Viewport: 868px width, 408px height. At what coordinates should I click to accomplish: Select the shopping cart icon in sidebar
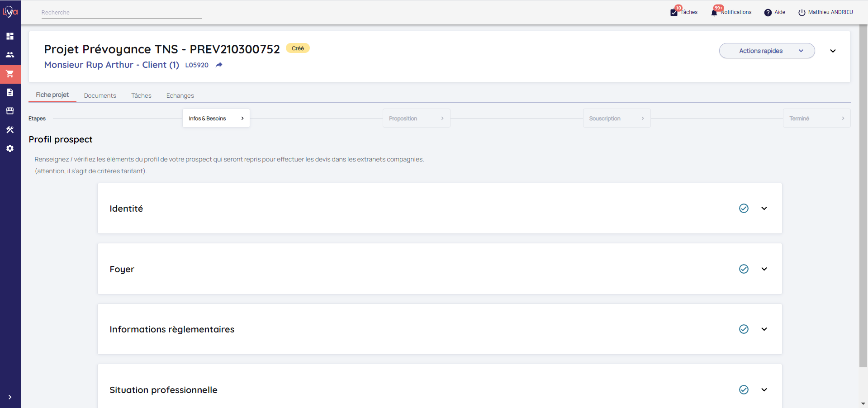tap(10, 74)
